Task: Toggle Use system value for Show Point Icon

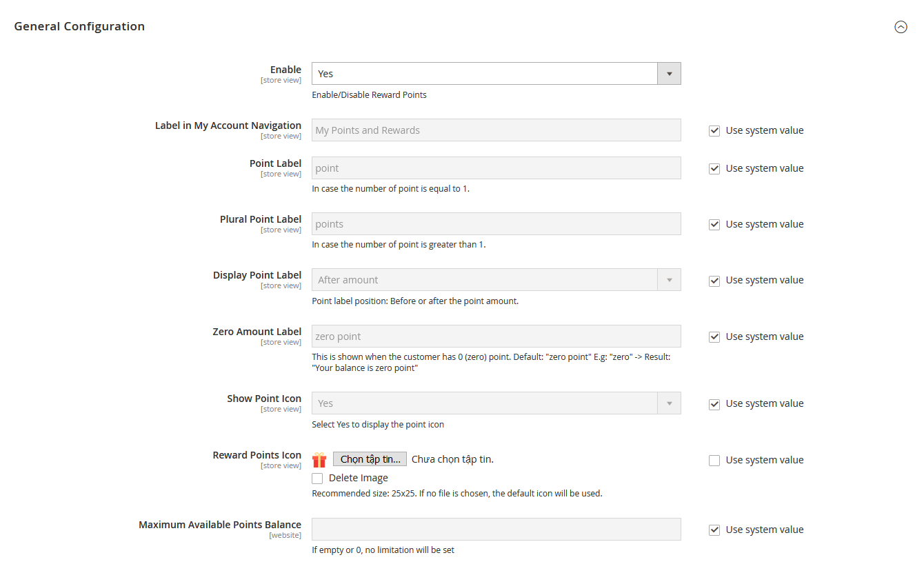Action: pyautogui.click(x=714, y=404)
